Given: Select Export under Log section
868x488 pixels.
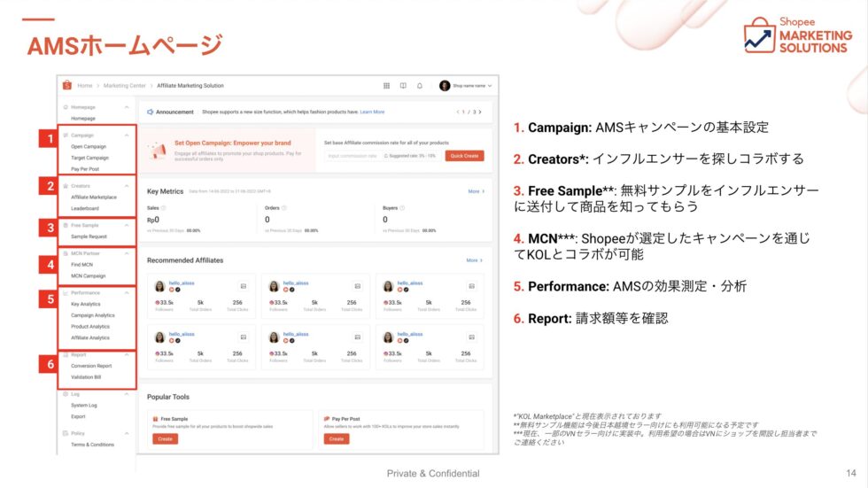Looking at the screenshot, I should 78,416.
